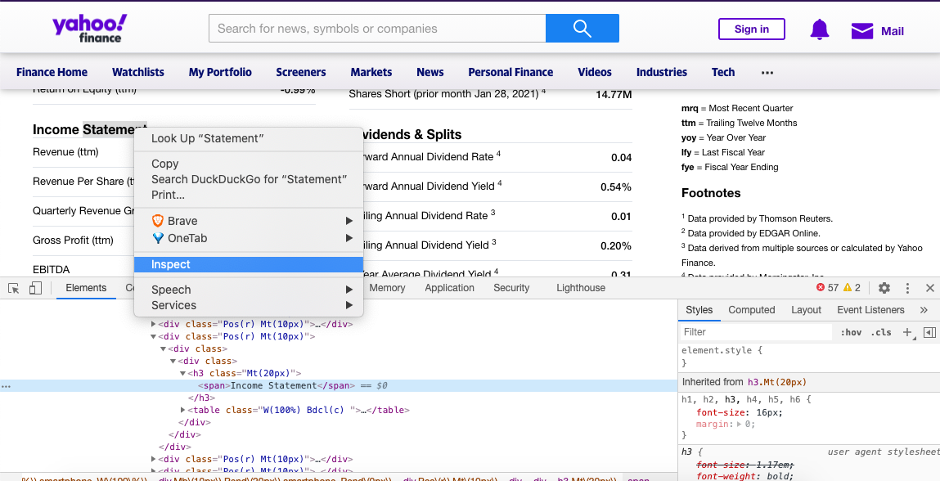The image size is (941, 481).
Task: Click the red errors count icon
Action: point(820,288)
